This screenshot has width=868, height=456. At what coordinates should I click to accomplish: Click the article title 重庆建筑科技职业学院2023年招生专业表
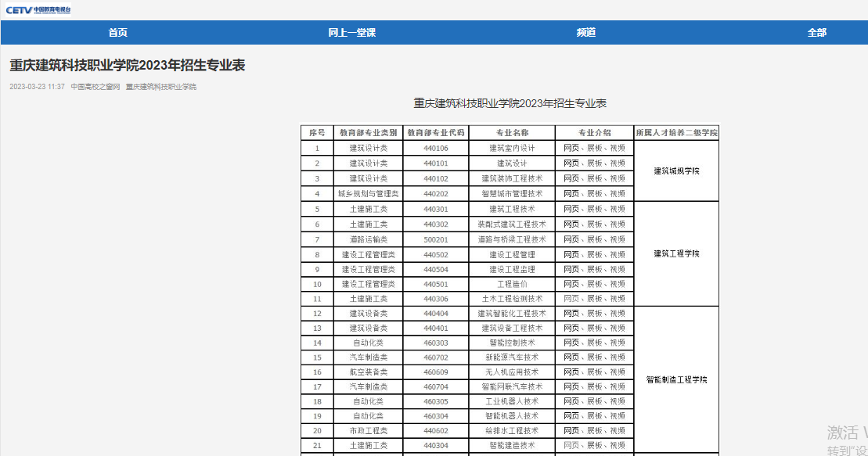(128, 66)
